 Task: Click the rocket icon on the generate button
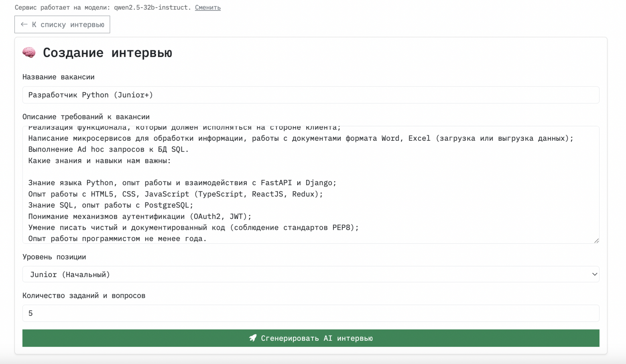tap(252, 338)
